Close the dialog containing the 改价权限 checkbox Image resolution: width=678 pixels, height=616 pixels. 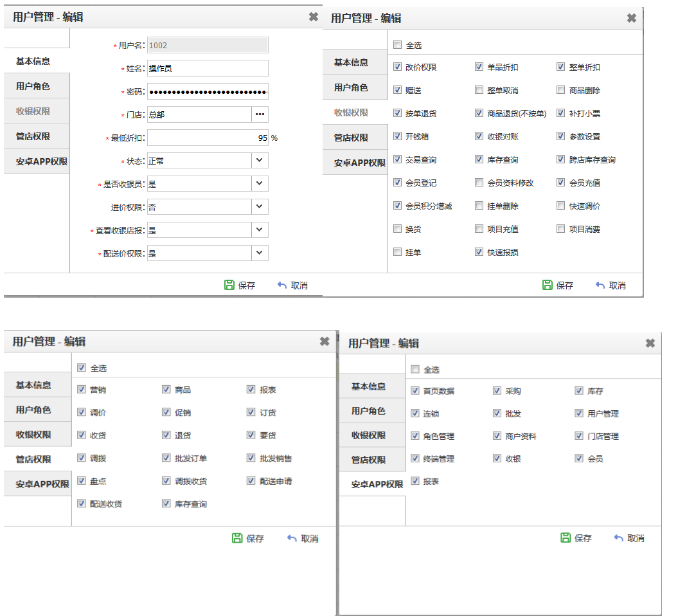pos(632,18)
